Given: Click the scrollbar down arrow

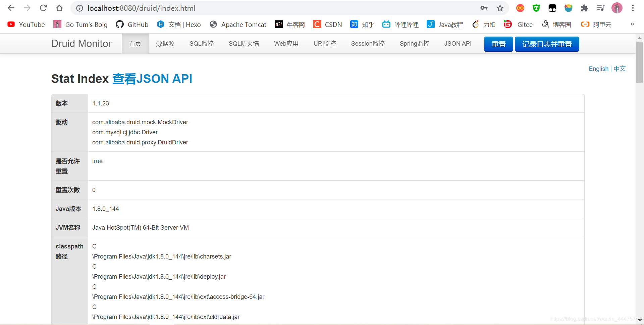Looking at the screenshot, I should [x=640, y=320].
